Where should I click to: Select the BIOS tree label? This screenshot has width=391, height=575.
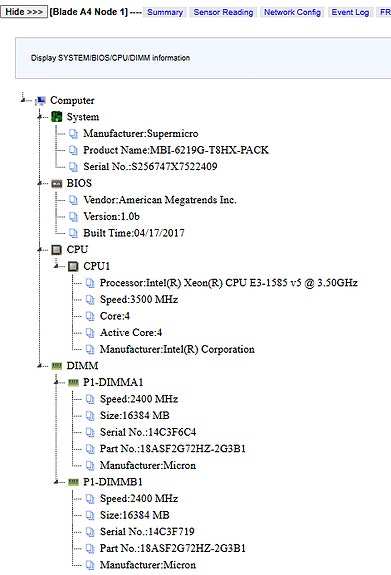coord(79,183)
